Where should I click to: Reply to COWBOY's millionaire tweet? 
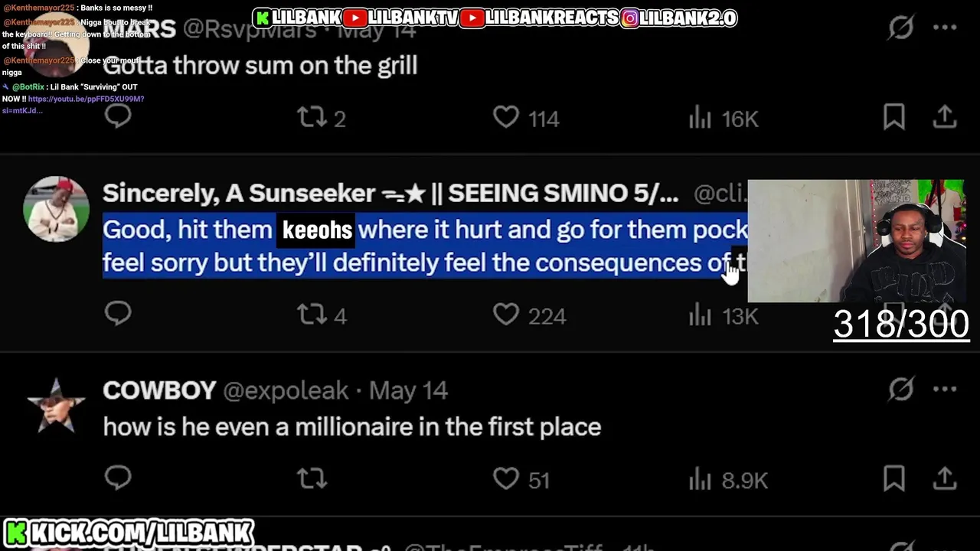point(118,478)
